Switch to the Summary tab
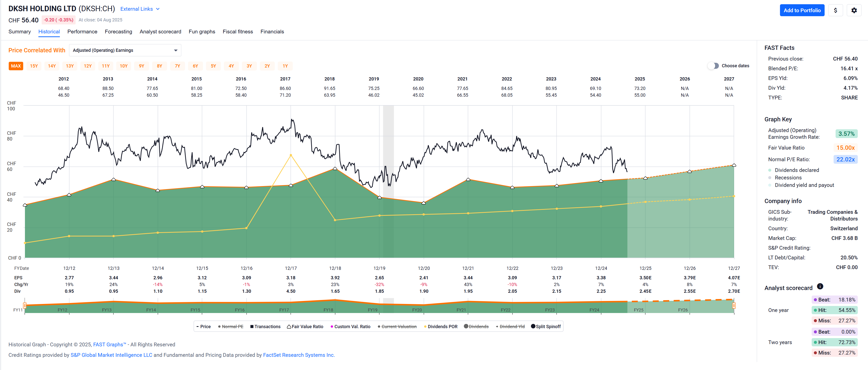Viewport: 868px width, 370px height. (19, 32)
